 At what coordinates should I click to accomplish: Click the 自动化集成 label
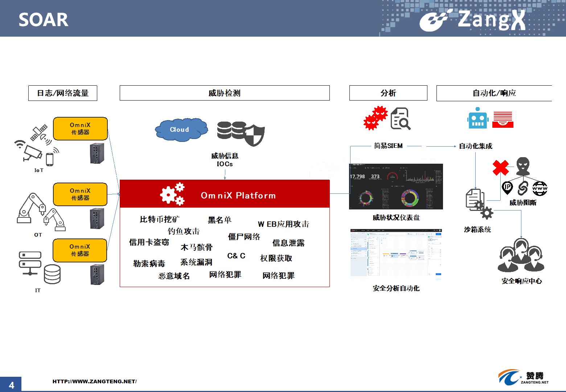pos(476,146)
